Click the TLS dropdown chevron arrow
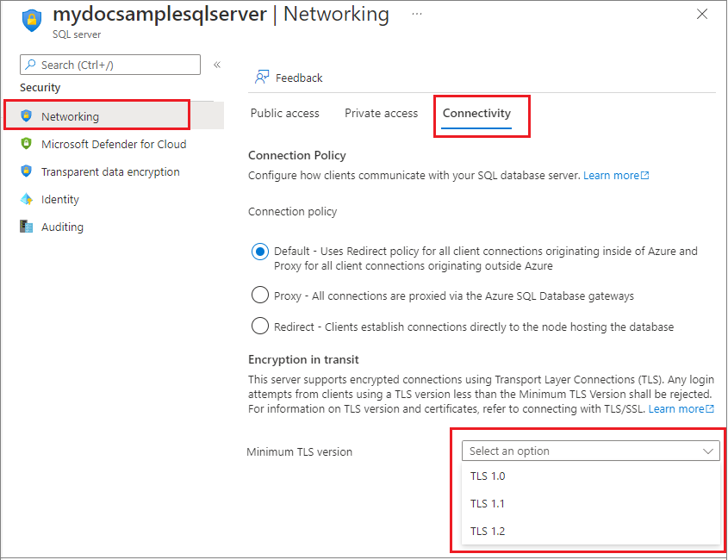Image resolution: width=728 pixels, height=560 pixels. coord(708,451)
